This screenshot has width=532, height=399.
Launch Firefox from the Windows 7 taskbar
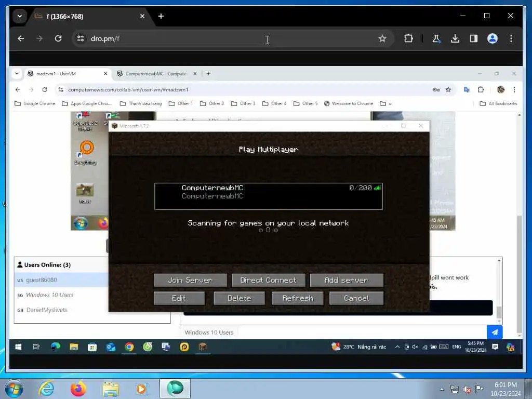pos(78,389)
